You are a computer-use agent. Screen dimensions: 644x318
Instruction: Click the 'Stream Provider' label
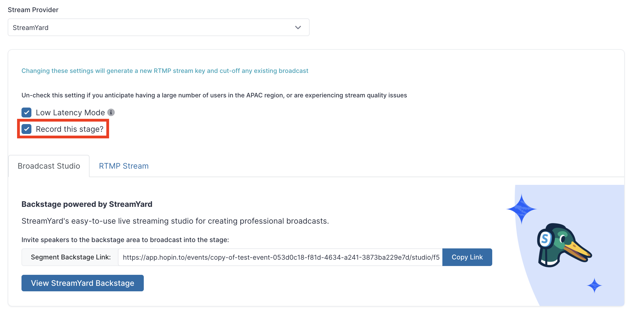(33, 10)
